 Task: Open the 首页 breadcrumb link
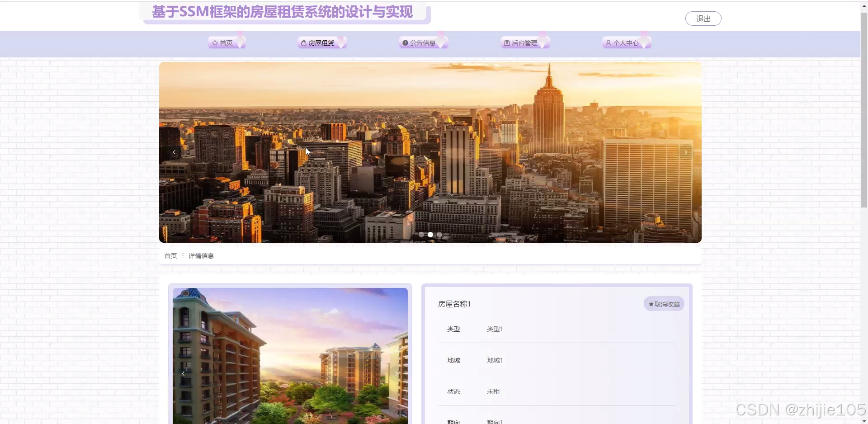tap(170, 255)
